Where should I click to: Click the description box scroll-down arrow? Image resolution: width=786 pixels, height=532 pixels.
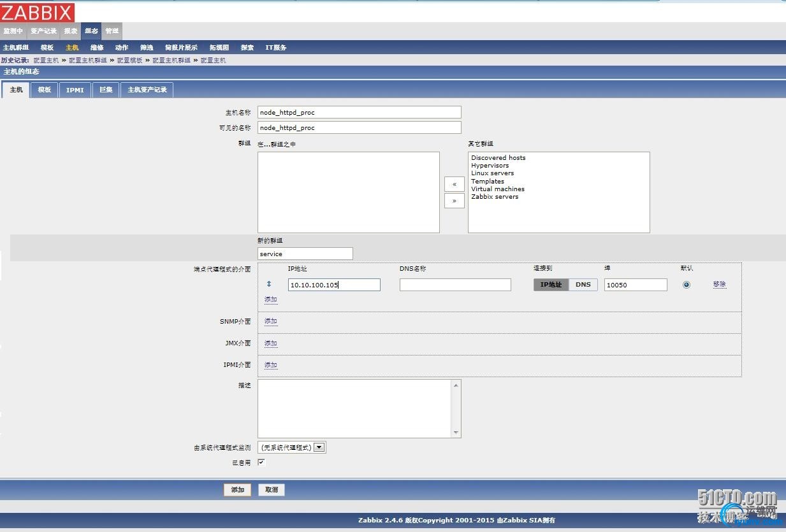pyautogui.click(x=456, y=433)
